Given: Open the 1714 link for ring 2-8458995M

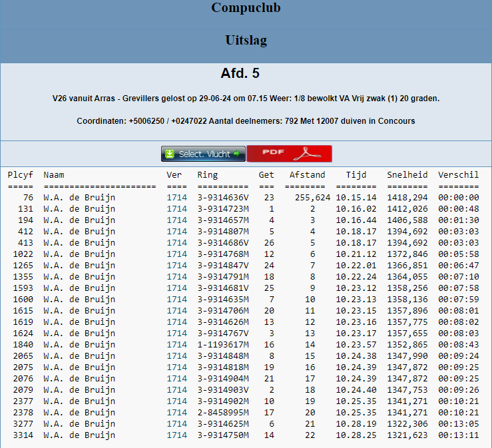Looking at the screenshot, I should (x=176, y=413).
